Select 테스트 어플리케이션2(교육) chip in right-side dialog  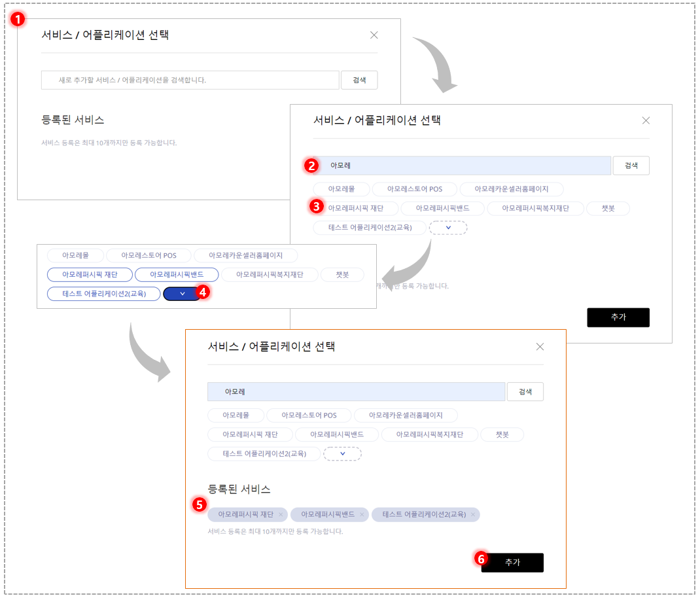(370, 228)
